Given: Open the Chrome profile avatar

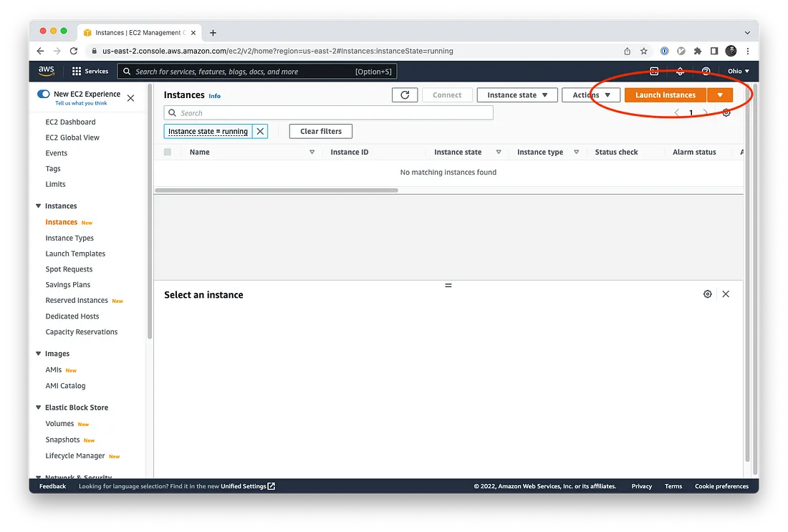Looking at the screenshot, I should coord(731,51).
